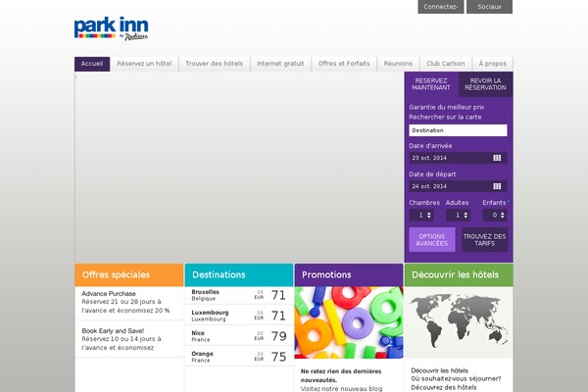The image size is (588, 392).
Task: Open the departure date calendar icon
Action: coord(497,186)
